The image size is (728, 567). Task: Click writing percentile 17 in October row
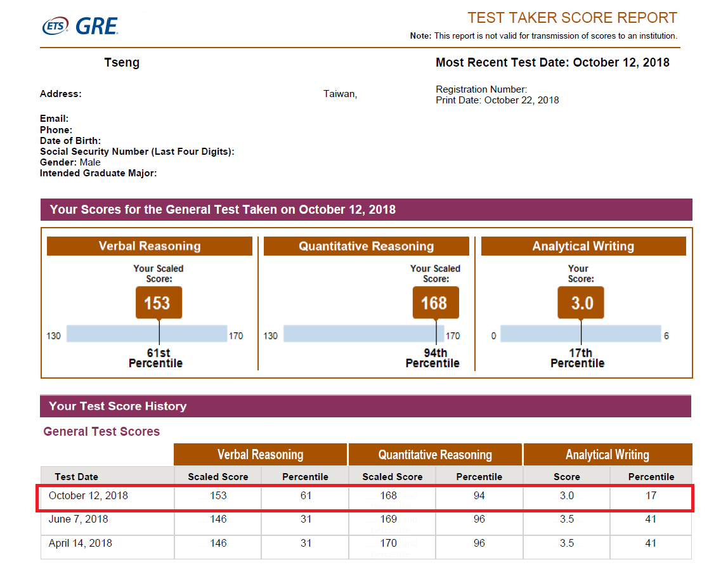pyautogui.click(x=651, y=495)
